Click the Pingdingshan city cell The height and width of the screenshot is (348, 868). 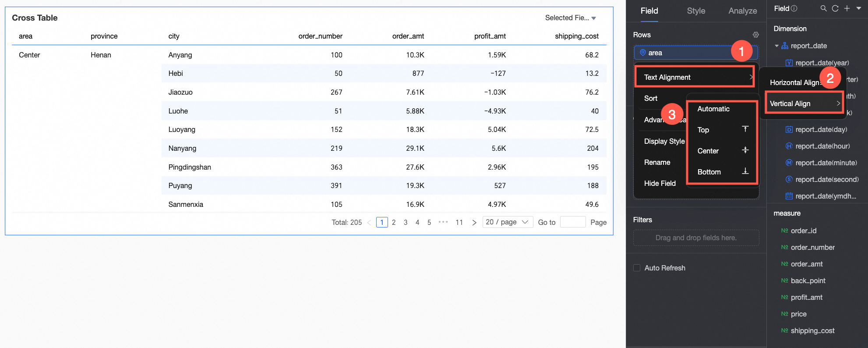(190, 167)
